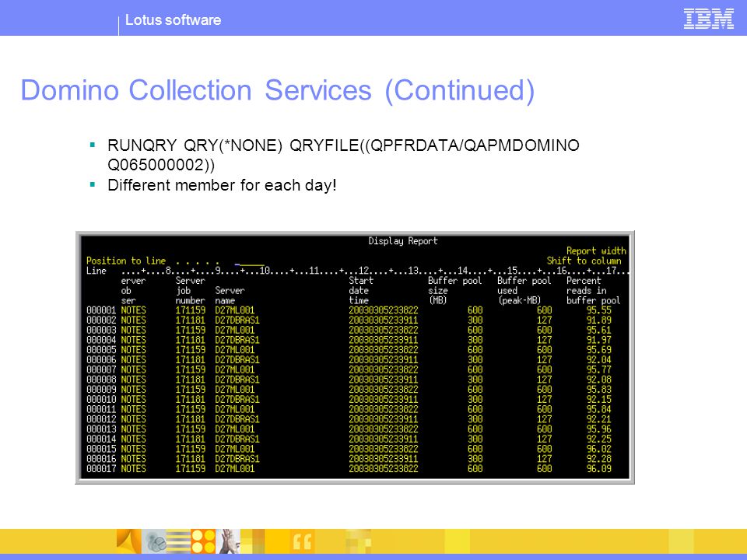Image resolution: width=747 pixels, height=560 pixels.
Task: Click NOTES entry on line 000009
Action: point(133,390)
